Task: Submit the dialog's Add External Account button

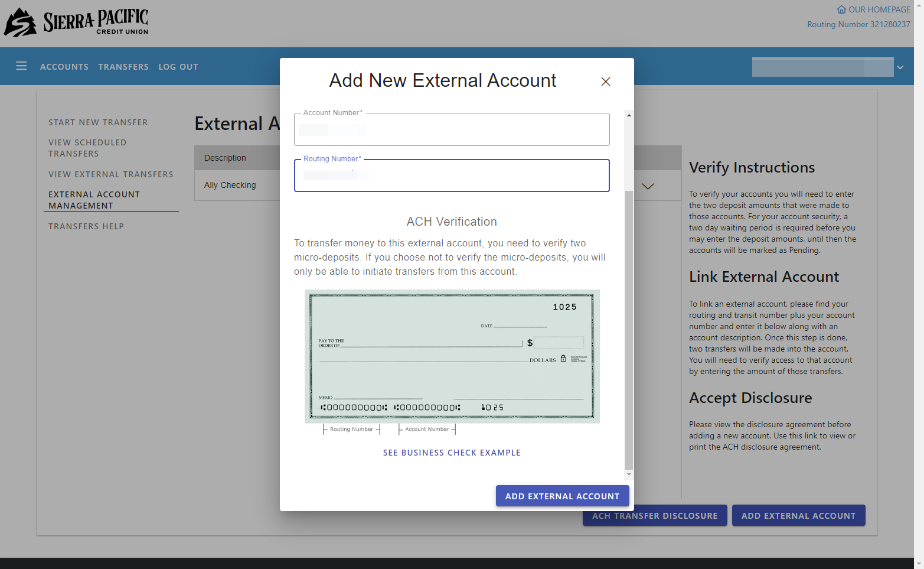Action: [562, 496]
